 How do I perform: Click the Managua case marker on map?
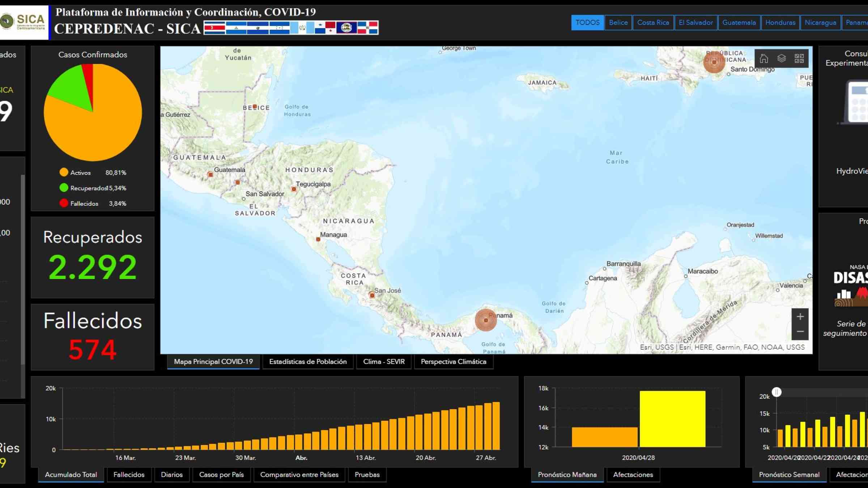tap(318, 239)
